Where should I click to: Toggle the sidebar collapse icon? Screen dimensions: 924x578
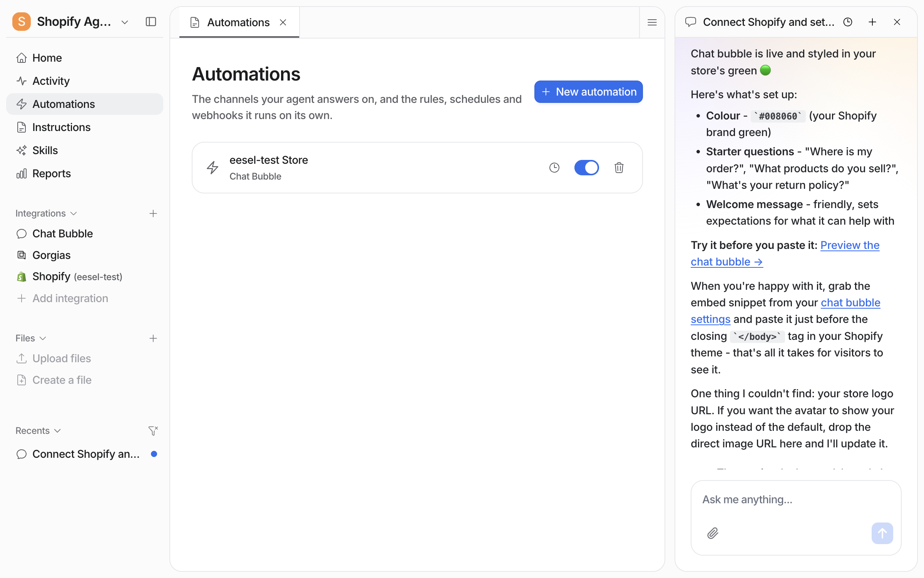click(x=151, y=22)
